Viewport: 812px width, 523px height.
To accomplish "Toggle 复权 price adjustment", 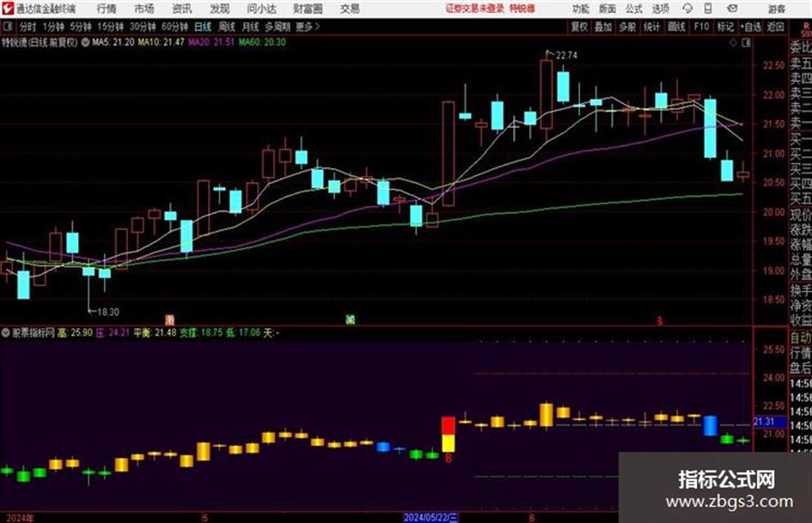I will click(x=579, y=27).
